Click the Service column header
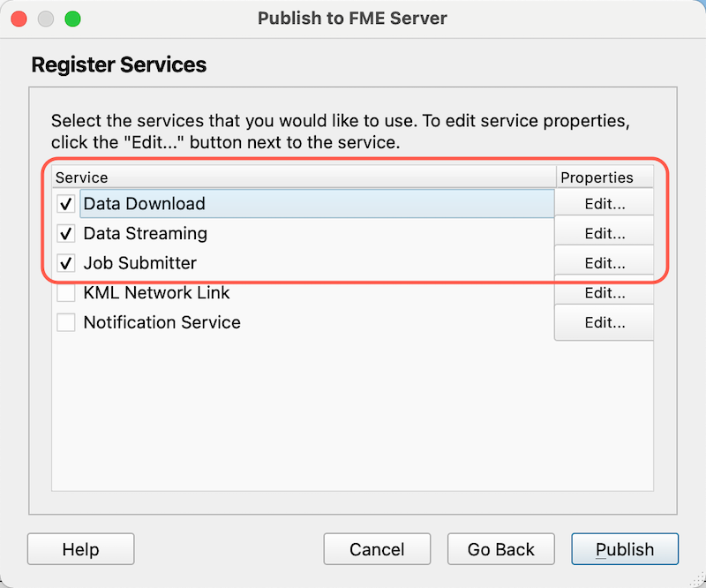The height and width of the screenshot is (588, 706). tap(304, 177)
